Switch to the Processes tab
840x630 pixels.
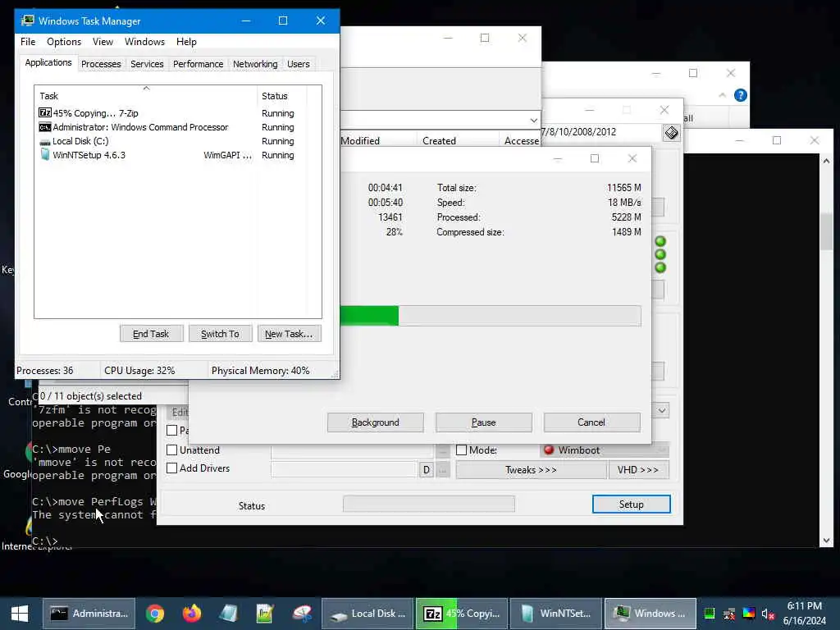coord(101,64)
